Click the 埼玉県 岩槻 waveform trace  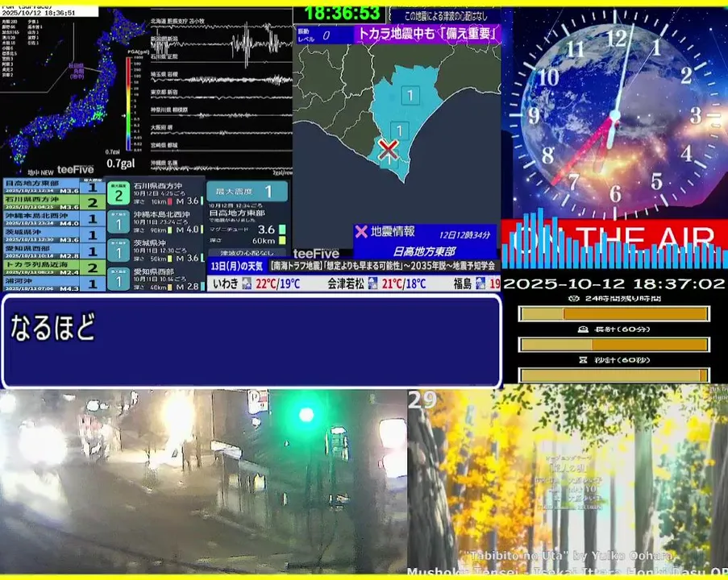[221, 80]
